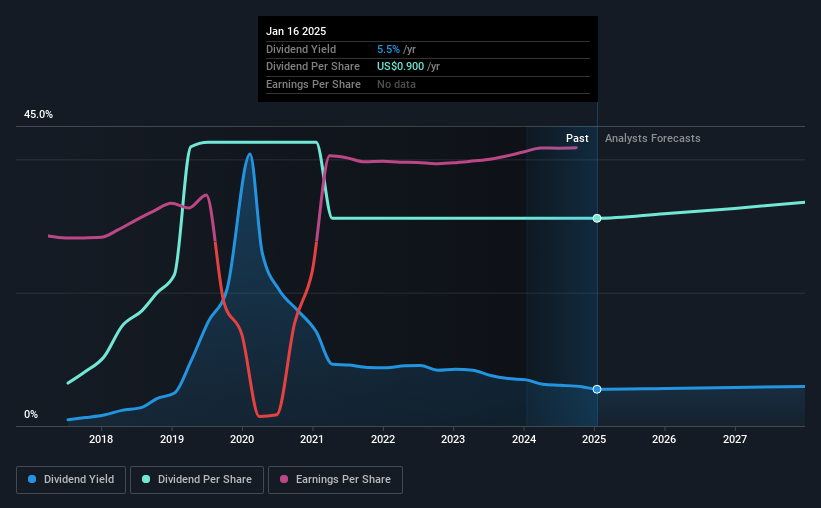Click the 2027 x-axis label
Screen dimensions: 821x508
click(735, 439)
